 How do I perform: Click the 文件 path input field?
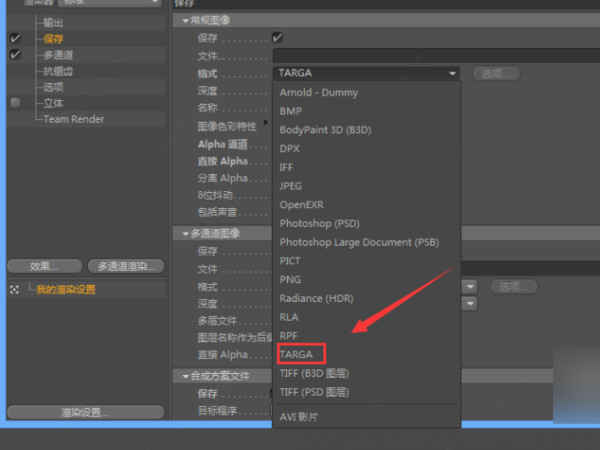(436, 56)
